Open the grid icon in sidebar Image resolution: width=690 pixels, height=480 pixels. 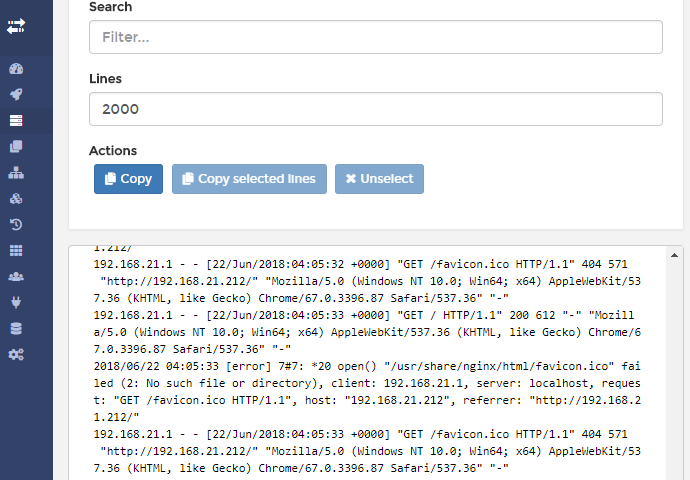tap(16, 250)
